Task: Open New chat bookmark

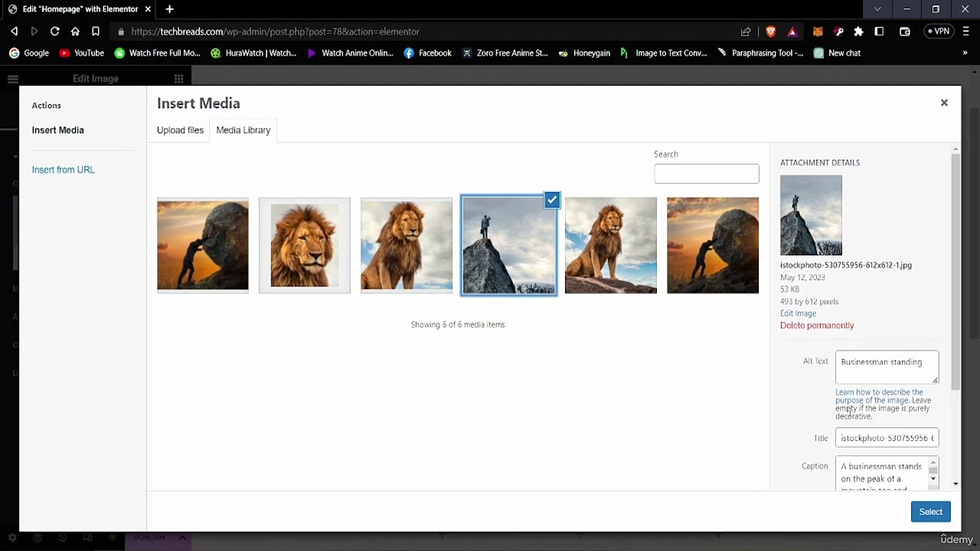Action: (837, 53)
